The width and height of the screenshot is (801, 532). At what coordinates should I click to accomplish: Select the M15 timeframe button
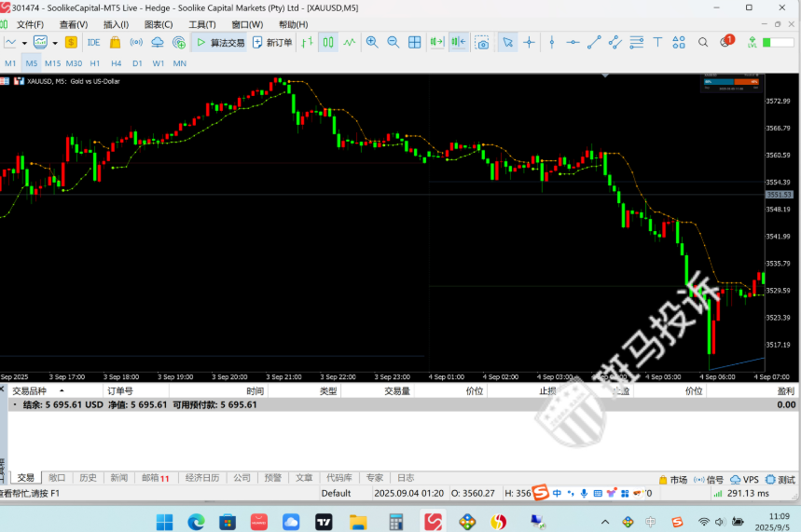point(52,63)
